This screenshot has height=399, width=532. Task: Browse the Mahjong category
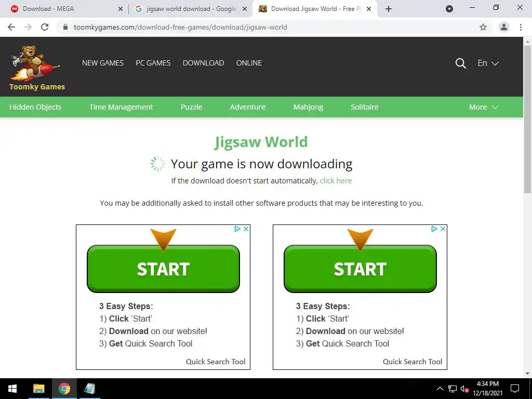tap(308, 107)
